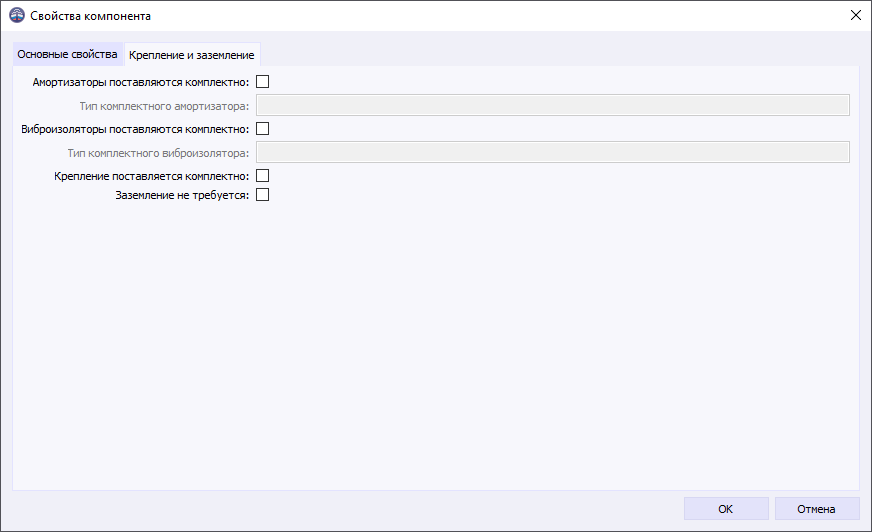Image resolution: width=872 pixels, height=532 pixels.
Task: Click the Тип комплектного виброизолятора label
Action: (158, 153)
